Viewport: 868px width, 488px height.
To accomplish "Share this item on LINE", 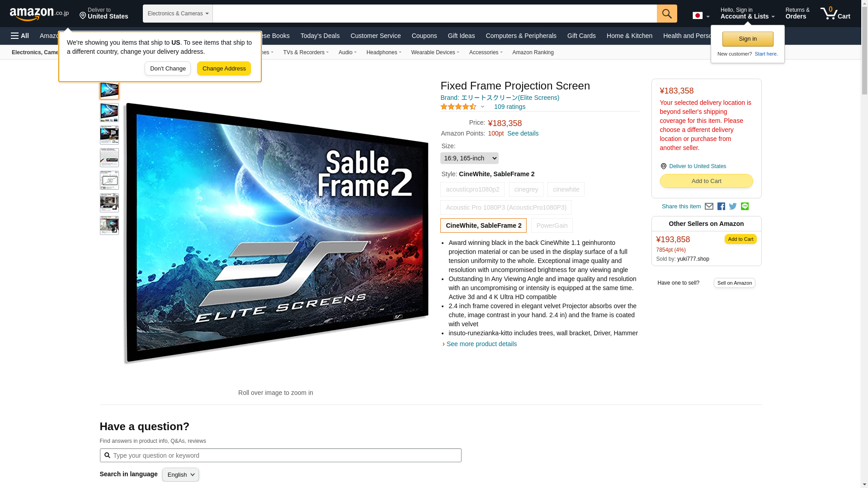I will 745,206.
